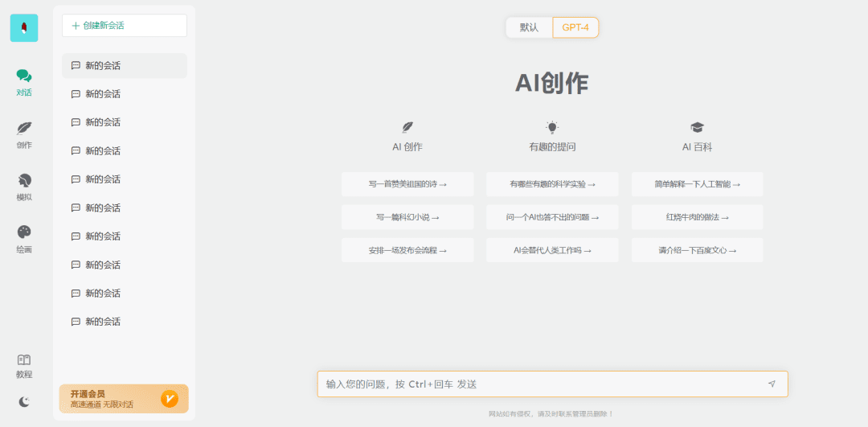Select prompt 安排一场发布会流程
868x427 pixels.
(x=407, y=250)
